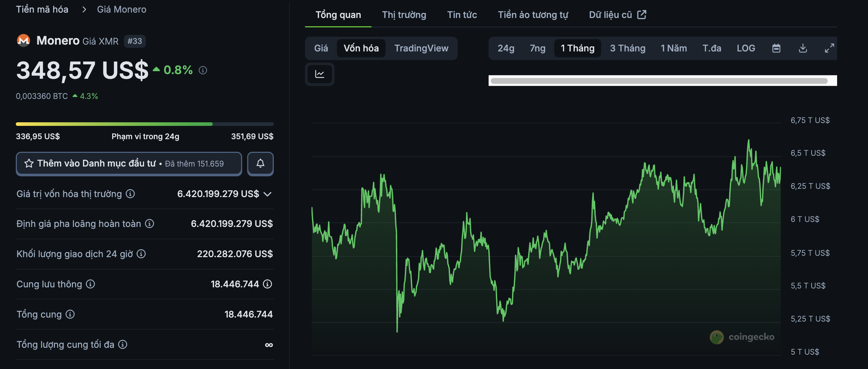Click info icon next to Cung lưu thông value

point(267,284)
